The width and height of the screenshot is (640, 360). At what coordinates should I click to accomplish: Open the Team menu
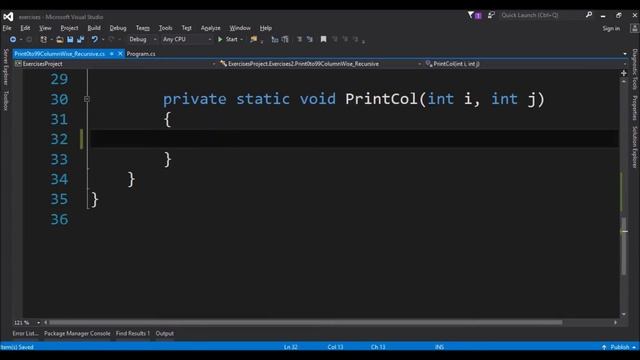[143, 28]
